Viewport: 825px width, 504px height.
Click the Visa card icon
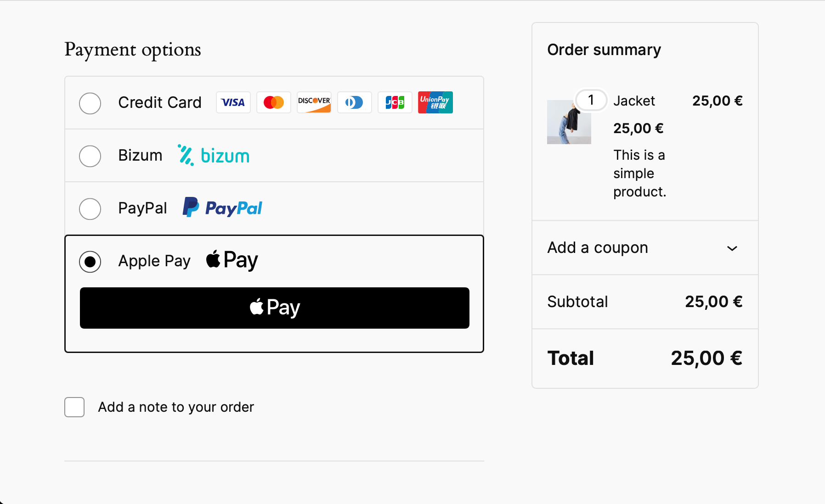click(x=233, y=102)
